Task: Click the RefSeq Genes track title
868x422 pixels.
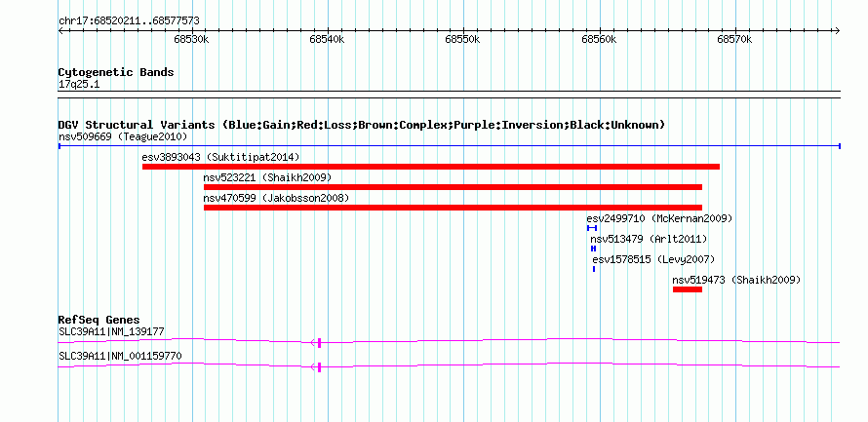Action: [x=99, y=320]
